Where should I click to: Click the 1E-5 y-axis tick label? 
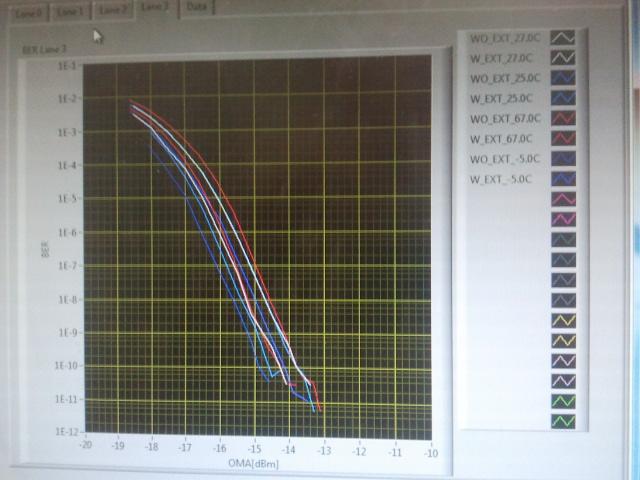click(x=69, y=198)
